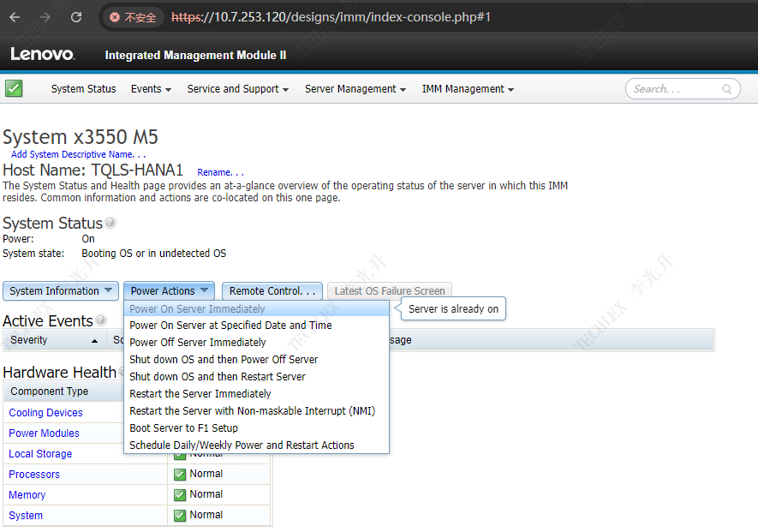Reload the page with refresh icon
The image size is (758, 532).
(76, 17)
